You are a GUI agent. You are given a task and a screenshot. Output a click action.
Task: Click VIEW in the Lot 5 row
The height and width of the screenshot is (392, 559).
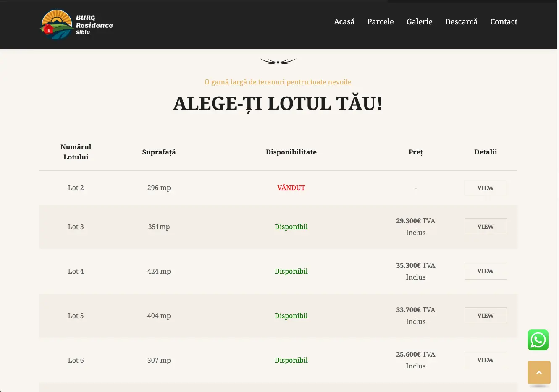[x=485, y=316]
